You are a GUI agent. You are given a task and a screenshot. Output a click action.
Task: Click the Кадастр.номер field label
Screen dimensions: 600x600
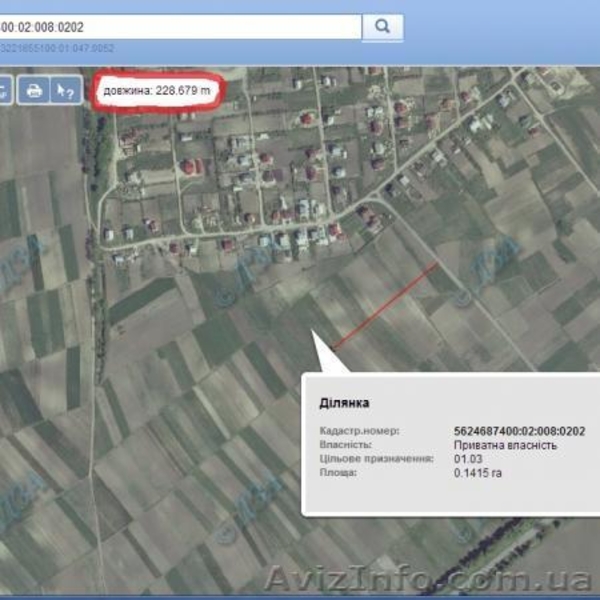point(359,431)
